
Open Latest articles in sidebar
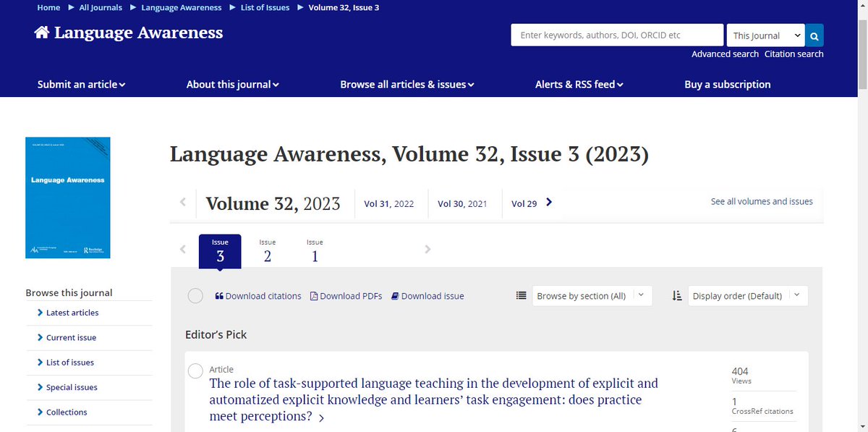(72, 313)
